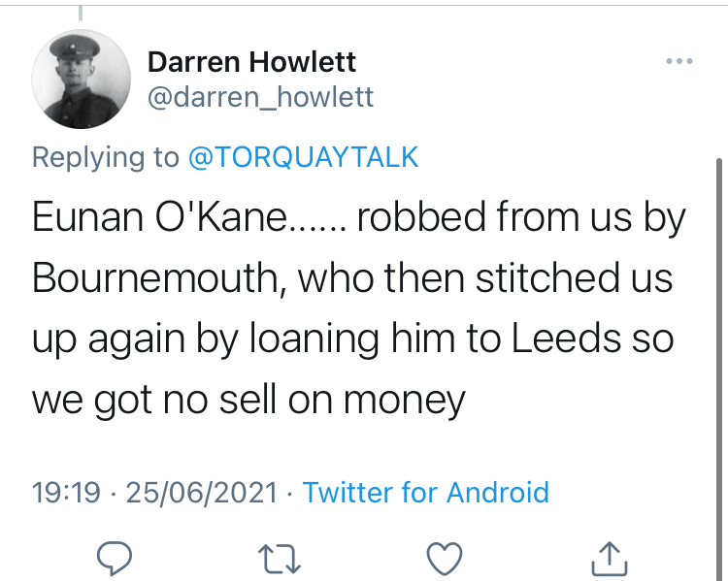Open the three-dot more options menu
Image resolution: width=728 pixels, height=581 pixels.
pyautogui.click(x=679, y=63)
